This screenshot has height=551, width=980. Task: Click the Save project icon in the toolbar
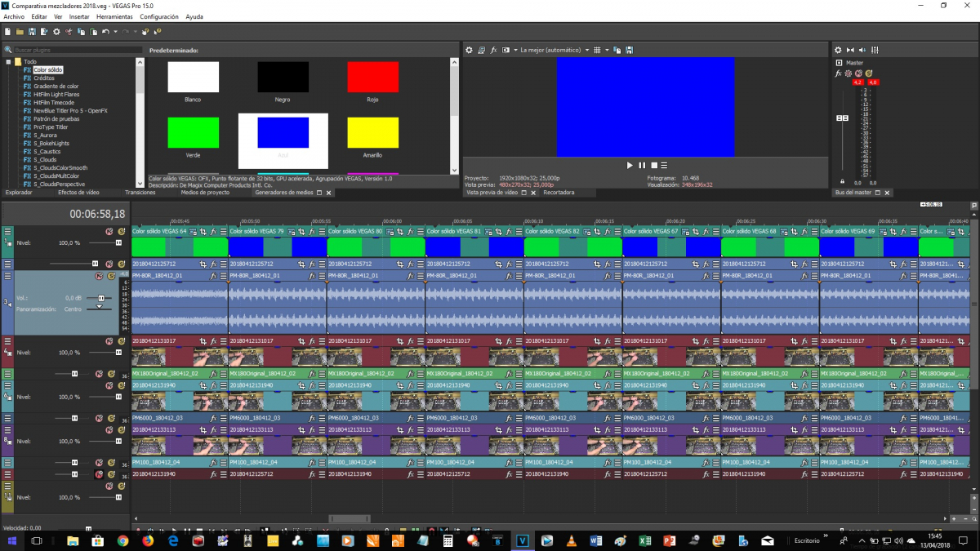[32, 32]
